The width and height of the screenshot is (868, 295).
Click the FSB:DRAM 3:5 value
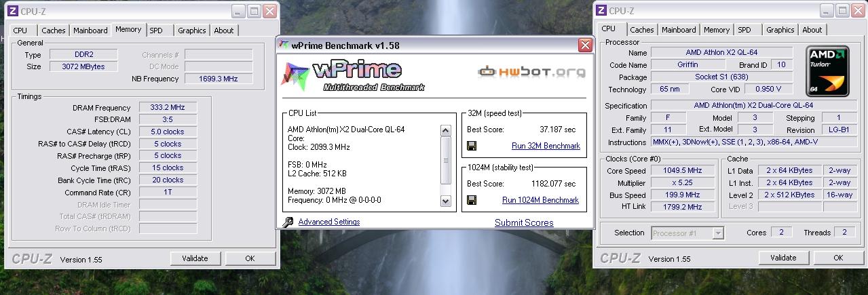point(167,119)
